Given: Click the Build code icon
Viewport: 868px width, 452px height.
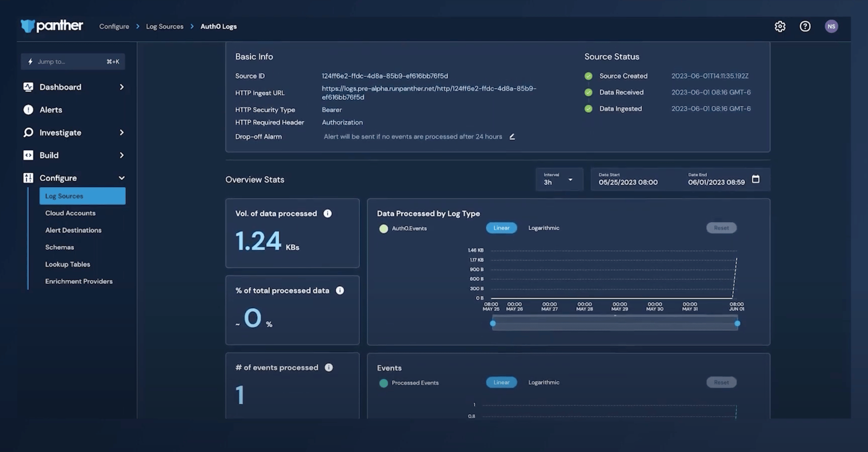Looking at the screenshot, I should coord(28,155).
